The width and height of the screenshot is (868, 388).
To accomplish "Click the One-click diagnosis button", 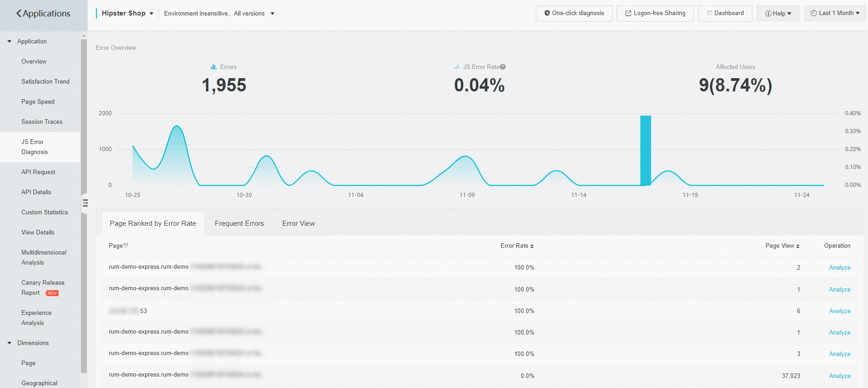I will coord(574,13).
